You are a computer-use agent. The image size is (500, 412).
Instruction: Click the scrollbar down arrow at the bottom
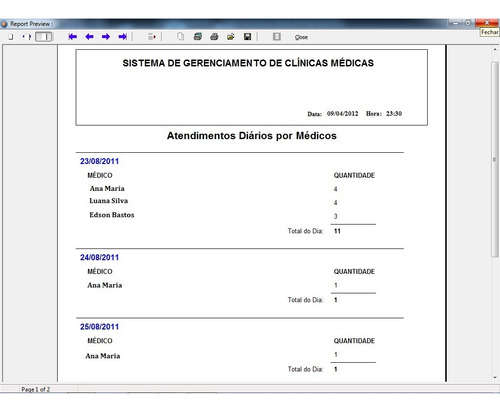pyautogui.click(x=495, y=377)
